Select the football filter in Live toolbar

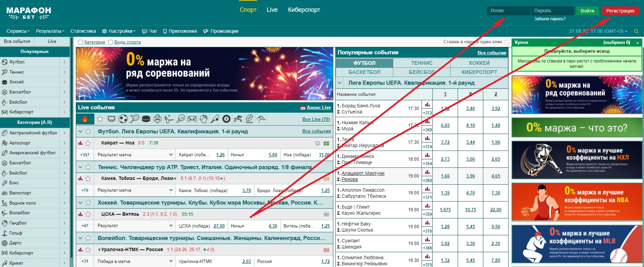pos(123,119)
